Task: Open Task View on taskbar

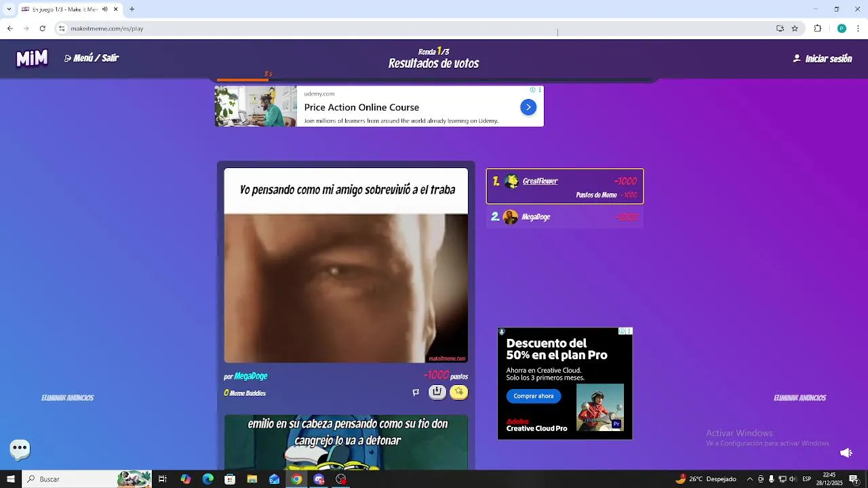Action: pyautogui.click(x=163, y=479)
